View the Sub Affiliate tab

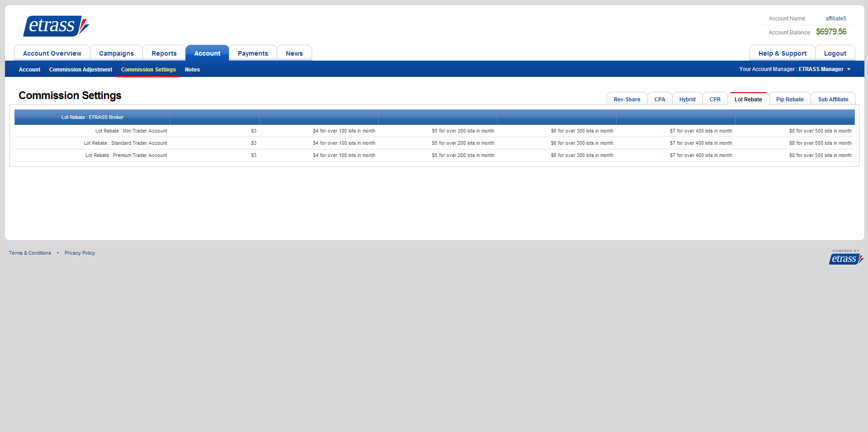(833, 100)
